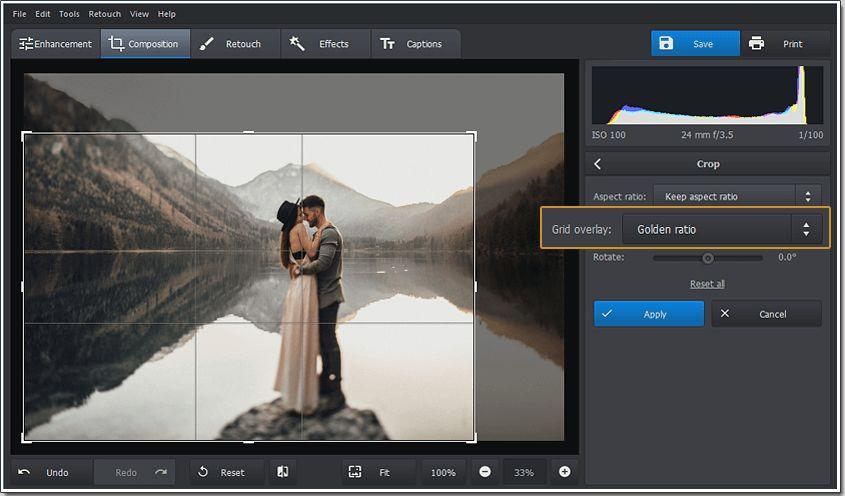Open the Help menu
The image size is (845, 496).
coord(167,14)
